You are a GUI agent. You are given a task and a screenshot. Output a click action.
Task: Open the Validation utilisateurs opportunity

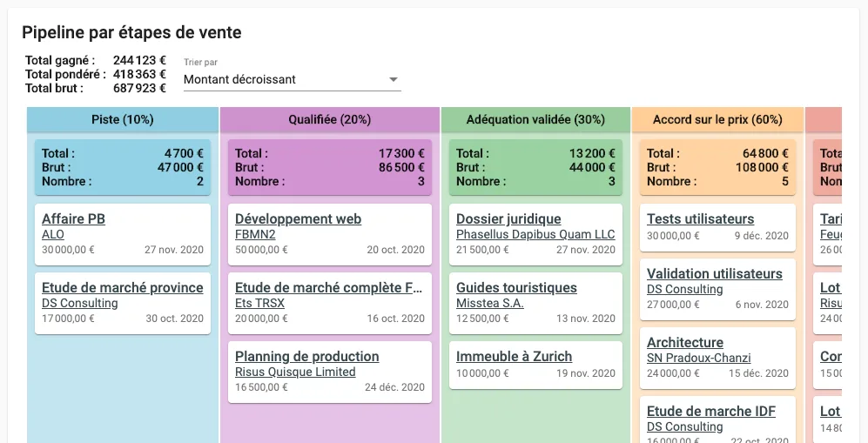click(x=715, y=274)
